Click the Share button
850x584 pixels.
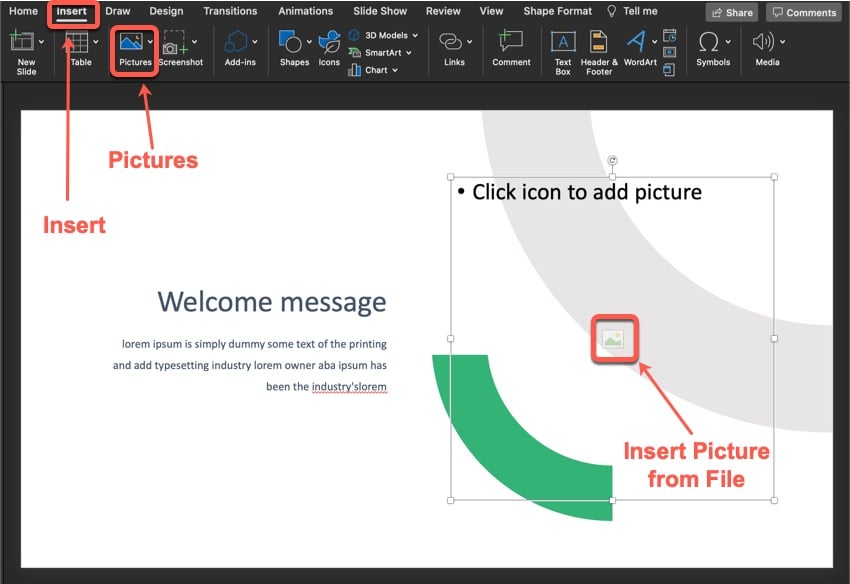(x=731, y=12)
